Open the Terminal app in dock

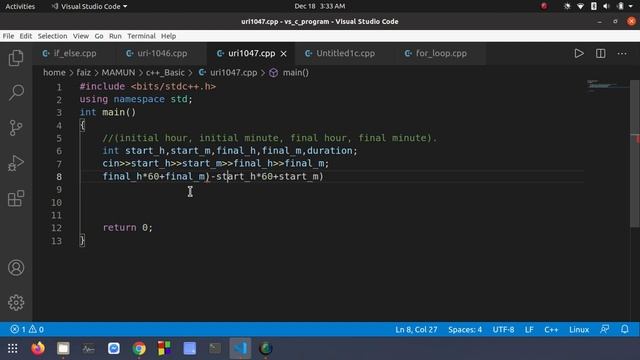point(215,348)
